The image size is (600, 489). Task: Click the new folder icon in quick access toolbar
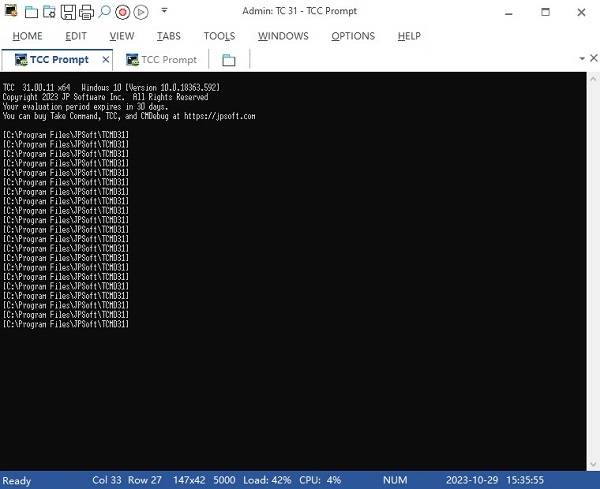click(31, 12)
